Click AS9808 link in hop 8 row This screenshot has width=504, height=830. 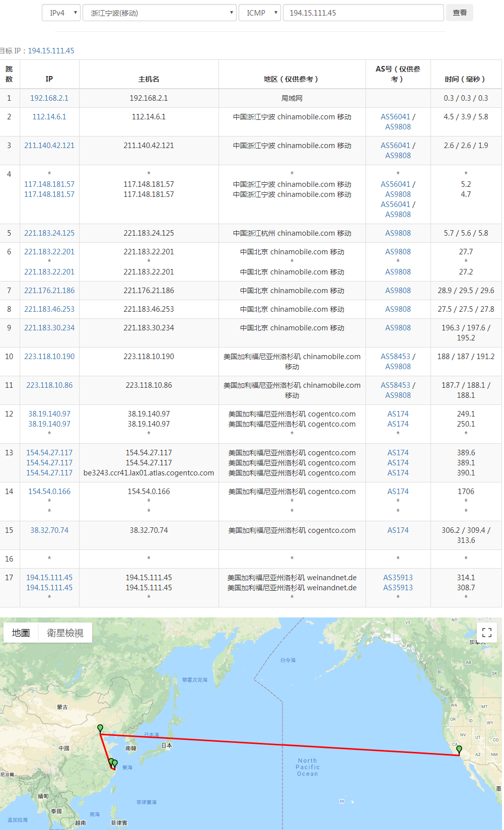(x=398, y=309)
